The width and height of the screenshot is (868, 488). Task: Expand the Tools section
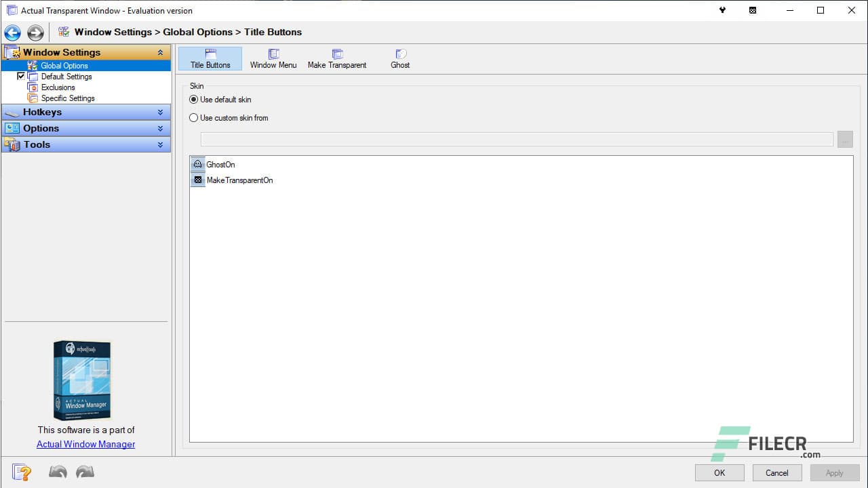(x=161, y=144)
